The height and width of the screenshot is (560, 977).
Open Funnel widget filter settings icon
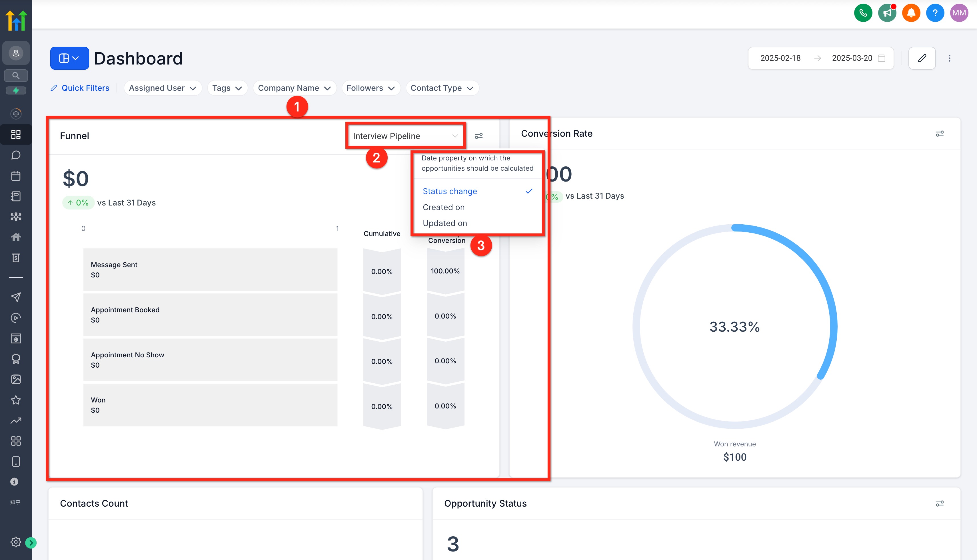479,136
